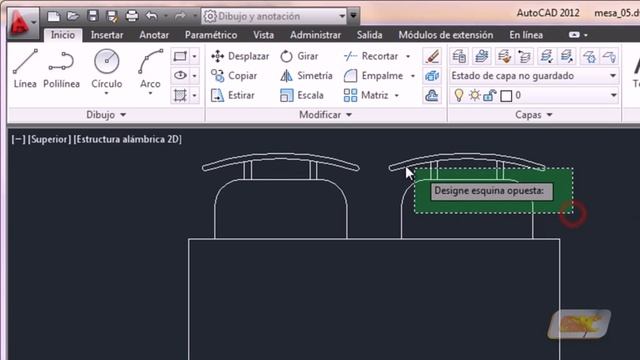Click the ellipse draw icon
This screenshot has height=360, width=640.
point(180,76)
